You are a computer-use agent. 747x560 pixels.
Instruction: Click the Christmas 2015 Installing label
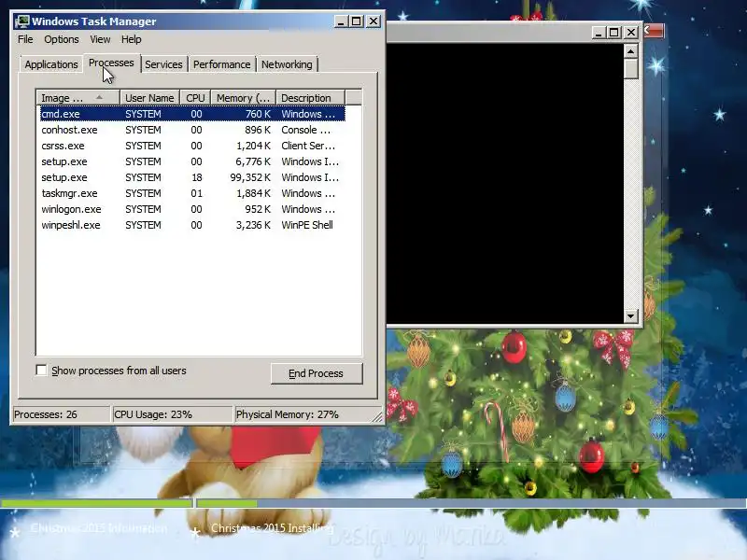click(272, 528)
